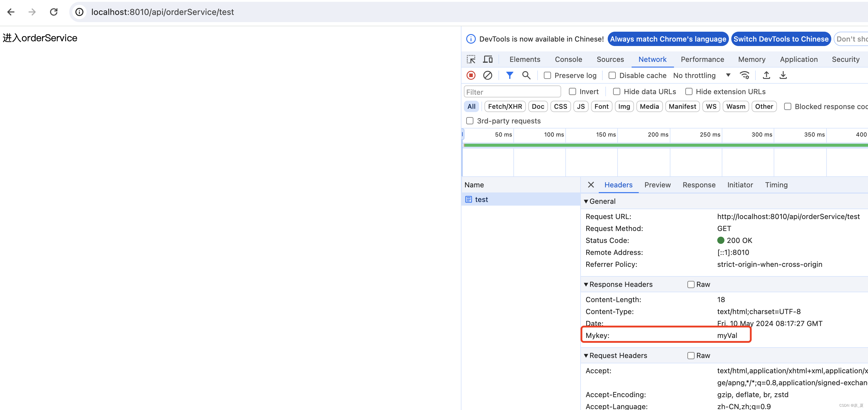Filter requests by All
The width and height of the screenshot is (868, 410).
pyautogui.click(x=471, y=107)
